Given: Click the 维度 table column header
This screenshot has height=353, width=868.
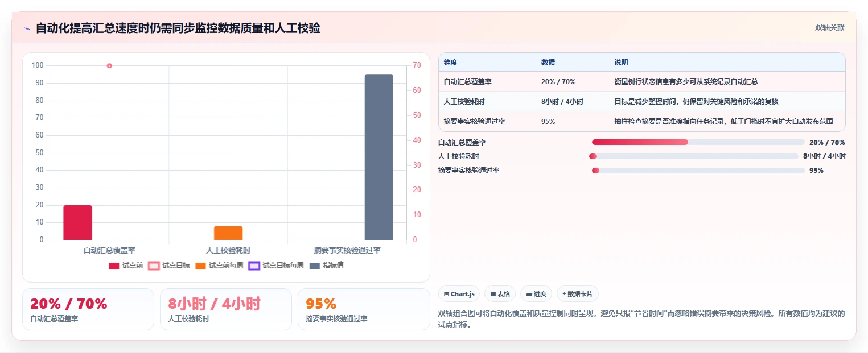Looking at the screenshot, I should (x=451, y=63).
